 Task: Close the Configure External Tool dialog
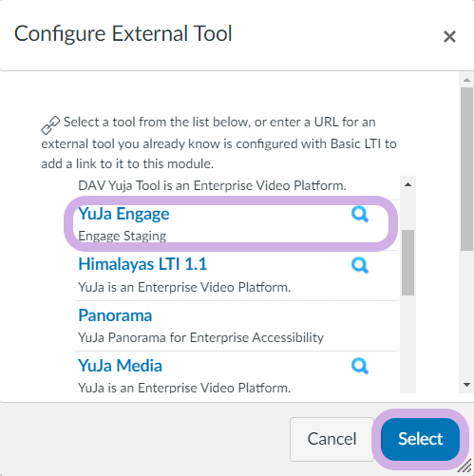click(x=449, y=36)
